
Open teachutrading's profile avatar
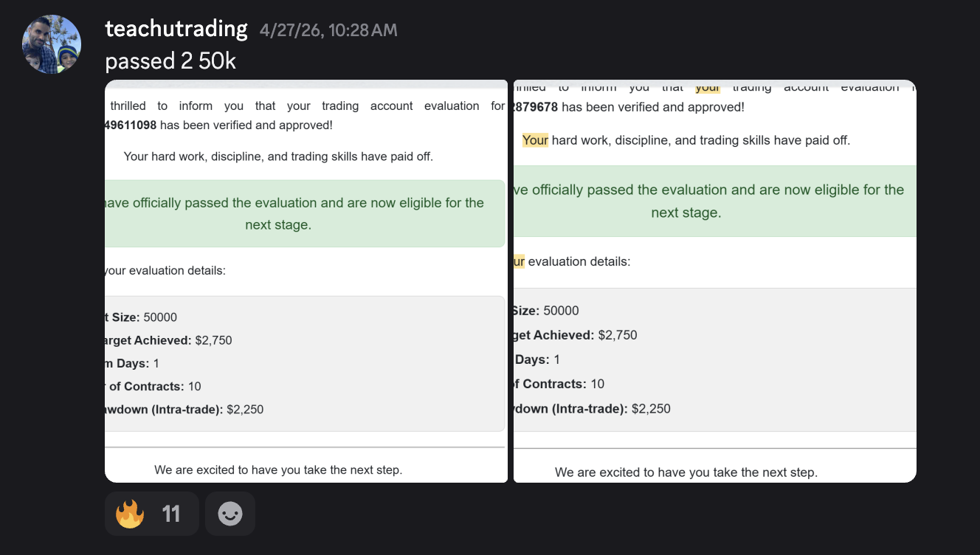click(52, 44)
